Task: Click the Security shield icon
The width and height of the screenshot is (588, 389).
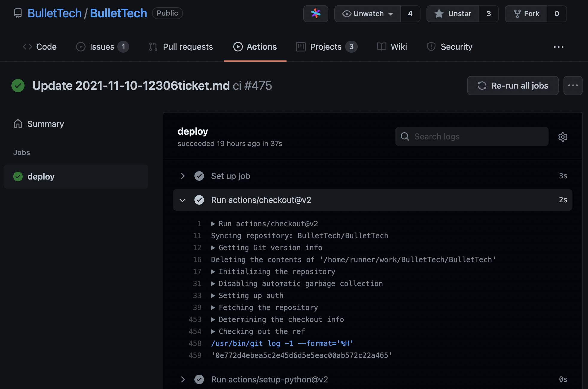Action: (430, 46)
